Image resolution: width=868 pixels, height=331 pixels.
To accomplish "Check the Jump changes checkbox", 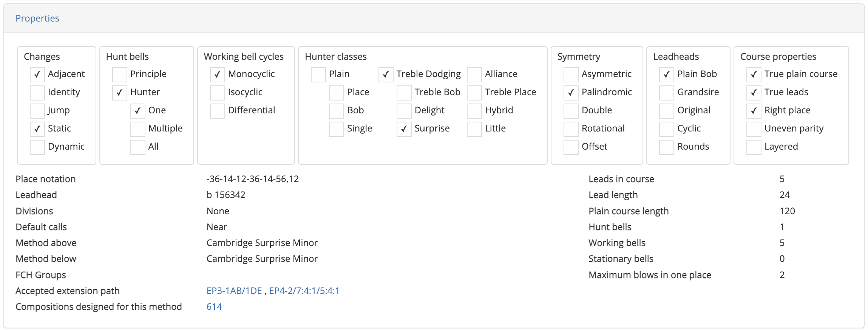I will tap(37, 111).
